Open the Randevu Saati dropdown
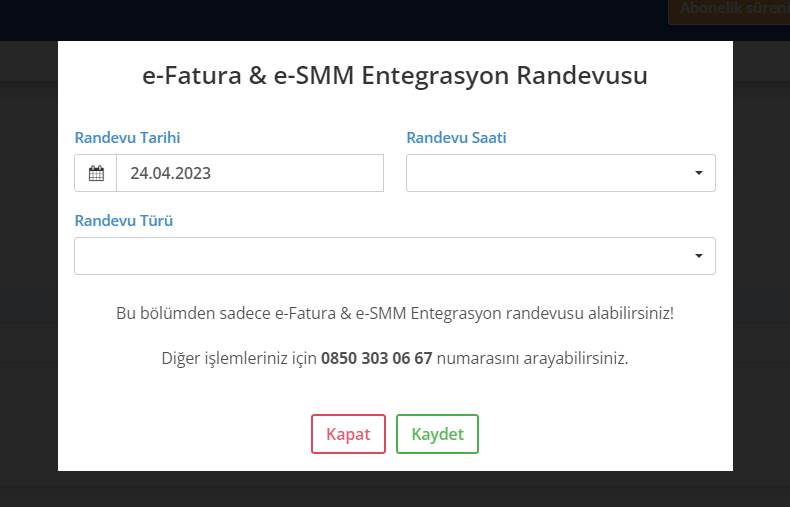790x507 pixels. 550,173
